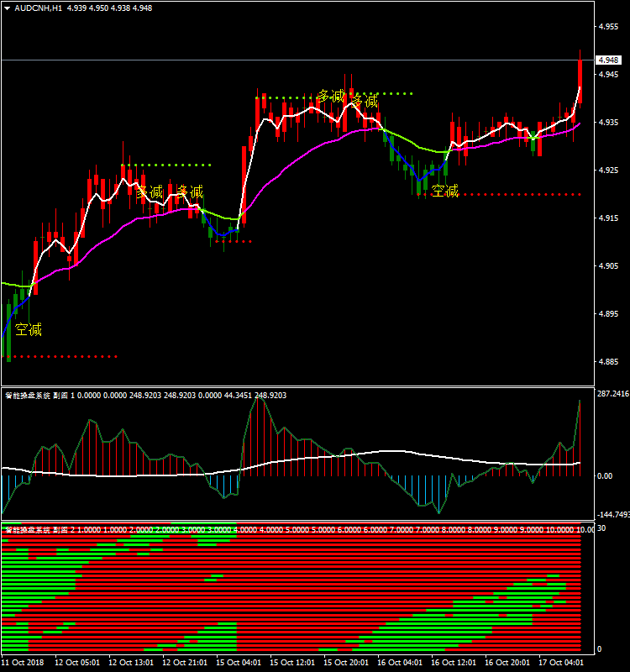
Task: Click the 4.915 level on price axis
Action: [607, 218]
